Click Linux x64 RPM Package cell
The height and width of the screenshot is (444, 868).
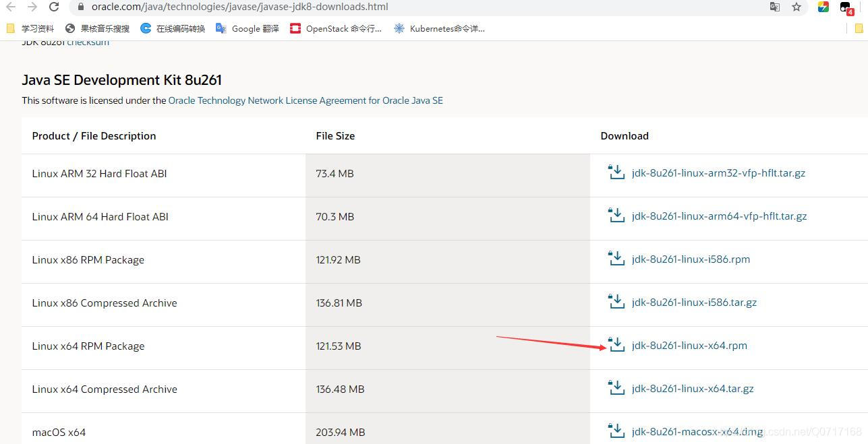[88, 346]
